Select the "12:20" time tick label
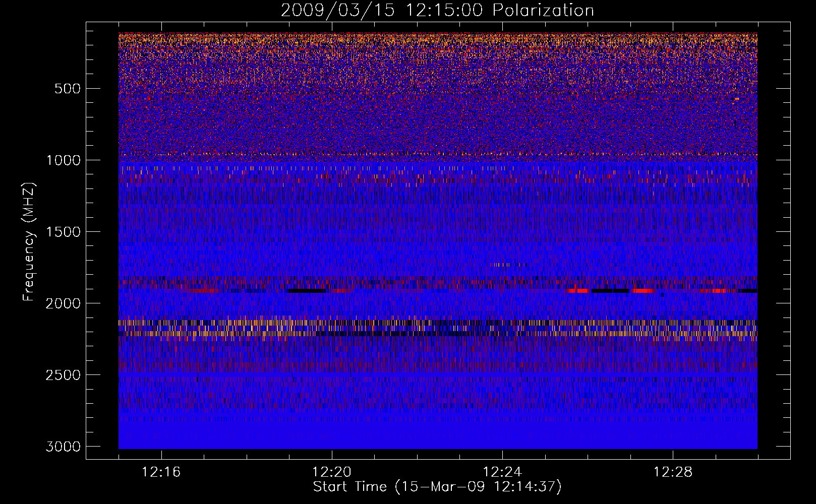Viewport: 816px width, 504px height. [331, 472]
